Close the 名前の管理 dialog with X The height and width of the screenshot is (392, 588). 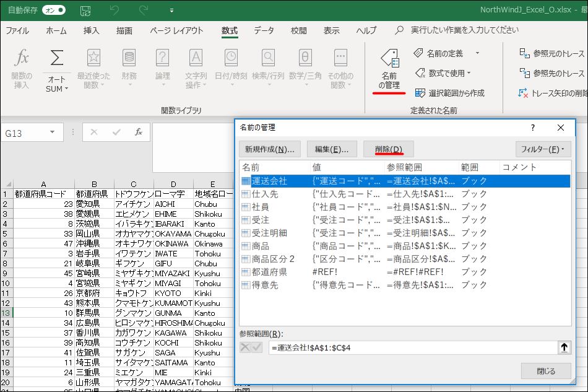click(x=561, y=128)
